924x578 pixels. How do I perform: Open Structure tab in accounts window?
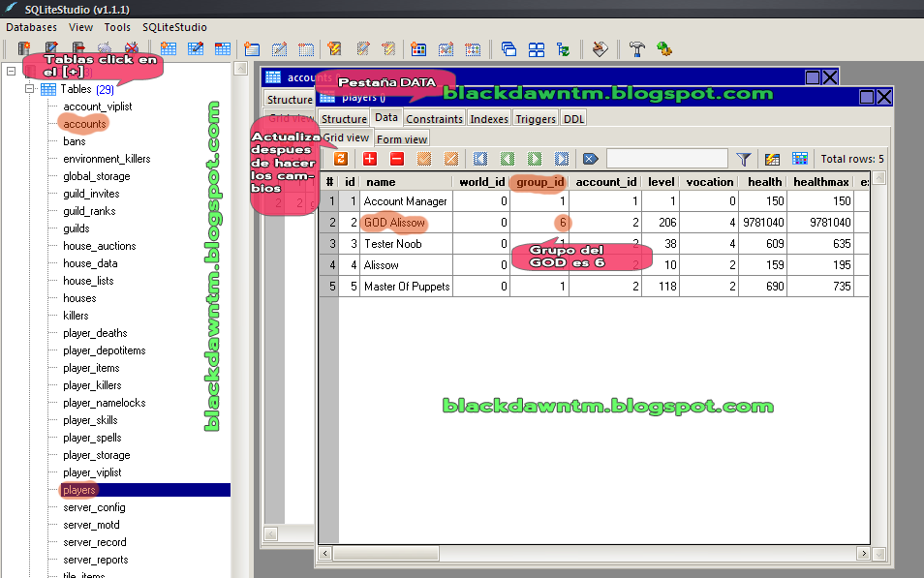tap(290, 99)
